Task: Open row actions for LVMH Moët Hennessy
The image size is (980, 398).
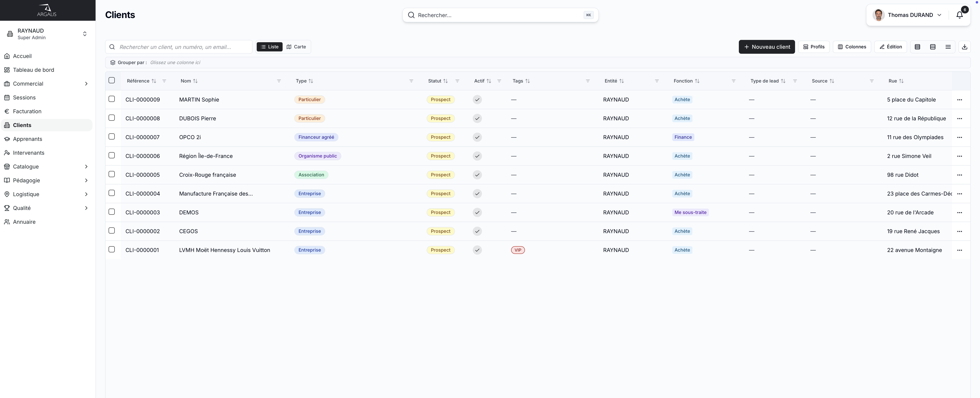Action: (959, 250)
